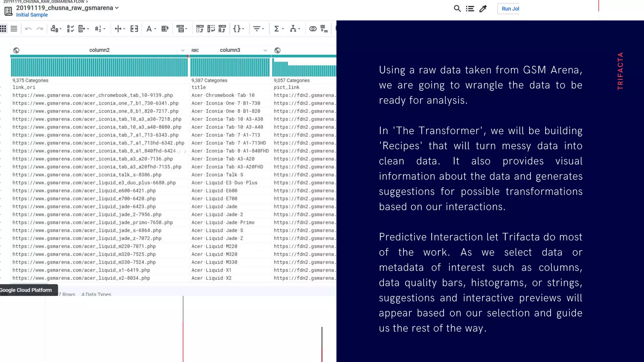The height and width of the screenshot is (362, 644).
Task: Open column3 header dropdown menu
Action: pyautogui.click(x=265, y=50)
